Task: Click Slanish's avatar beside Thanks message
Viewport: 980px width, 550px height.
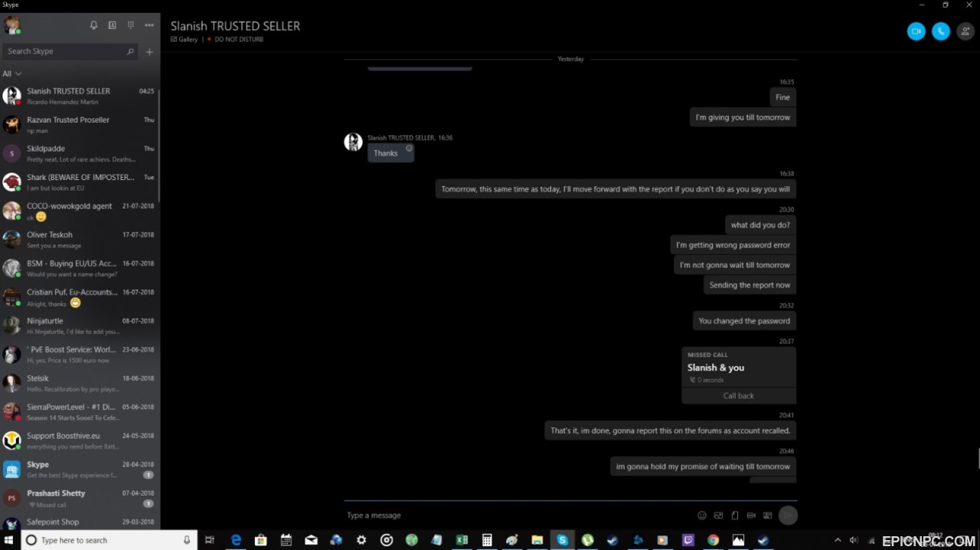Action: click(x=353, y=142)
